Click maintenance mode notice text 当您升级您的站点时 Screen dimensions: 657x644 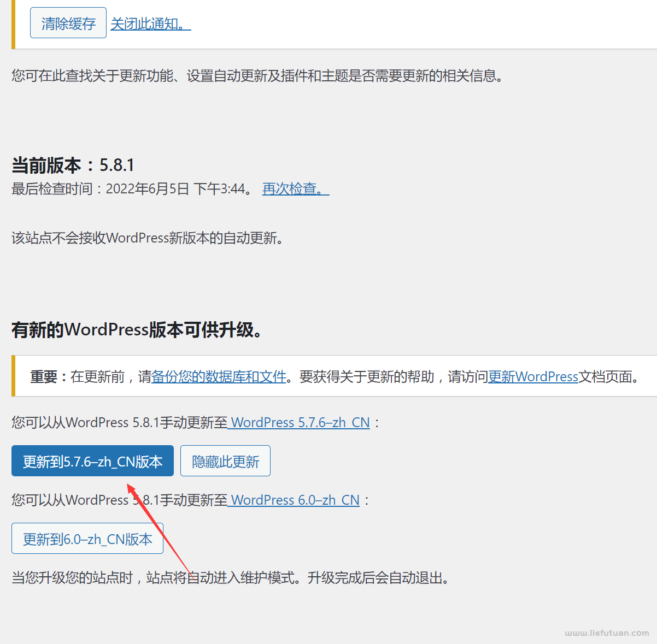[72, 578]
